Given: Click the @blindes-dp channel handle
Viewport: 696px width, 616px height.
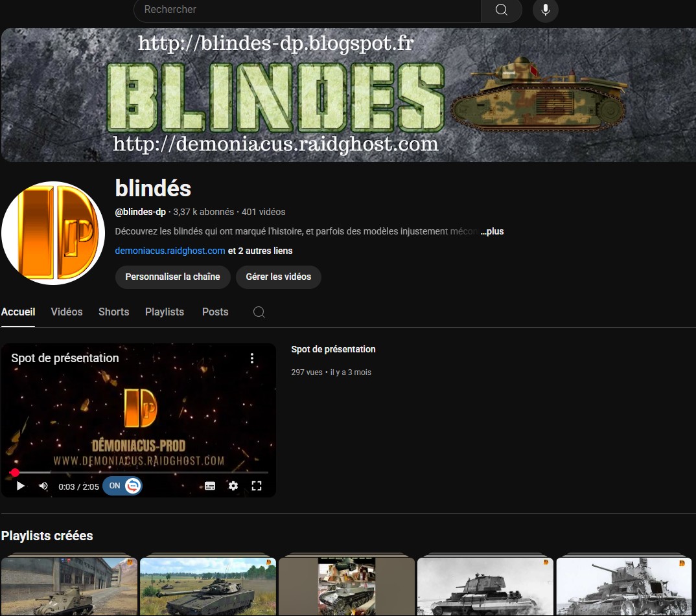Looking at the screenshot, I should click(x=140, y=212).
